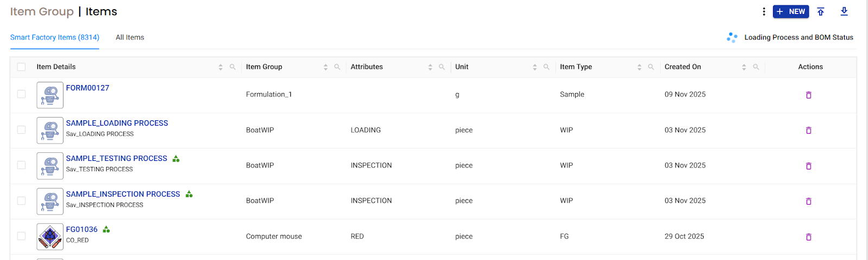Click BOM status icon beside SAMPLE_TESTING PROCESS
This screenshot has height=260, width=868.
[176, 159]
